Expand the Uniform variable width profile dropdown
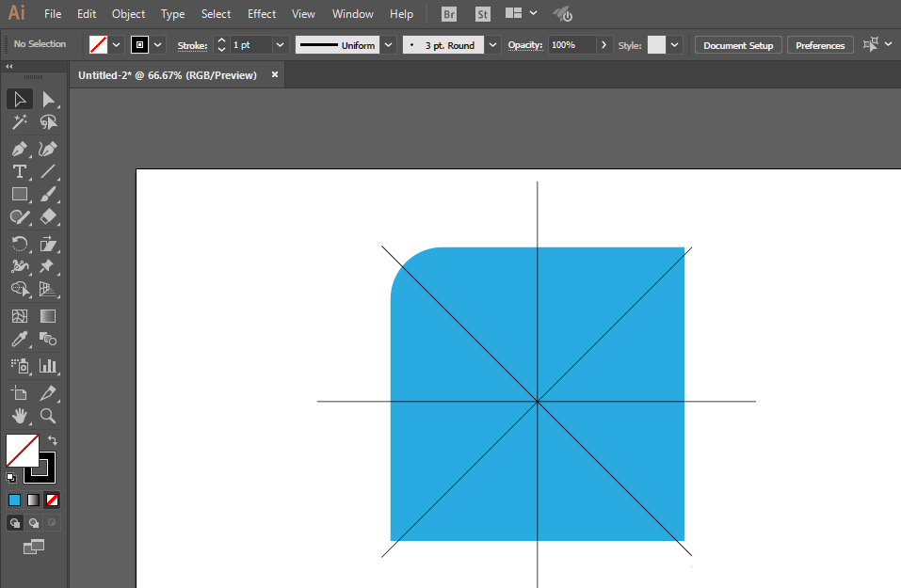The image size is (901, 588). 389,45
